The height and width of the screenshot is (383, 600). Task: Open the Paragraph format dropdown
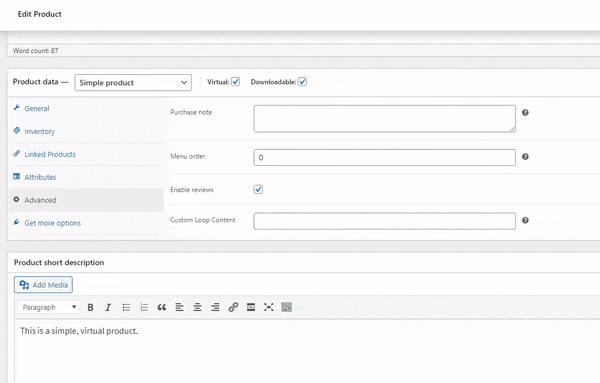(x=49, y=307)
